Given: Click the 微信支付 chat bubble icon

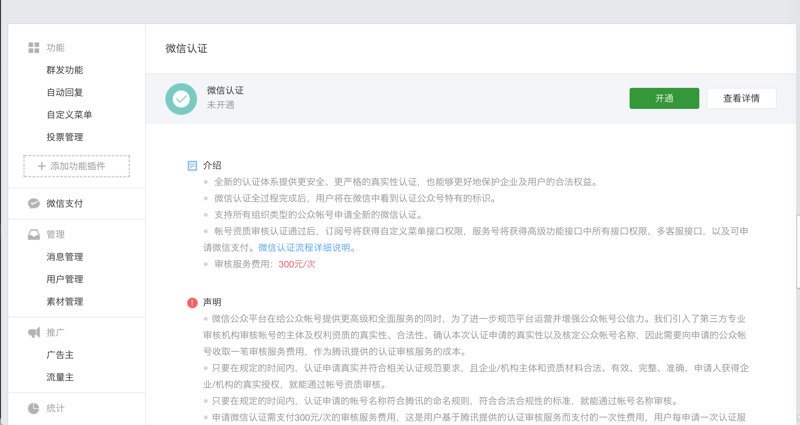Looking at the screenshot, I should pos(34,204).
